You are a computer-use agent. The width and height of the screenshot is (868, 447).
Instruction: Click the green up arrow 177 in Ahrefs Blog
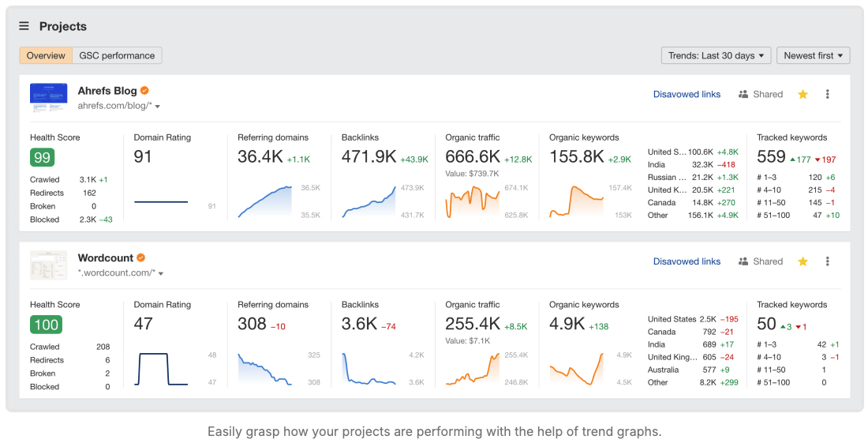click(x=800, y=160)
